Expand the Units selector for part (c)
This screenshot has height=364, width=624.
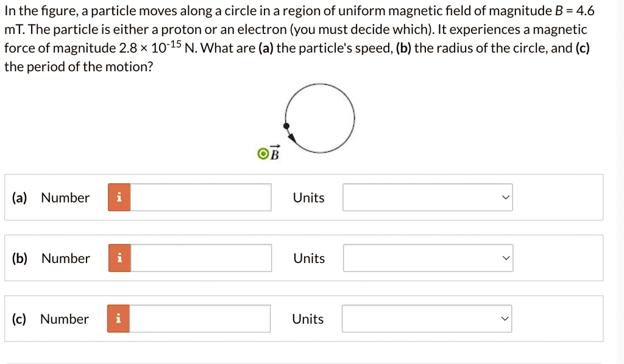(x=427, y=318)
